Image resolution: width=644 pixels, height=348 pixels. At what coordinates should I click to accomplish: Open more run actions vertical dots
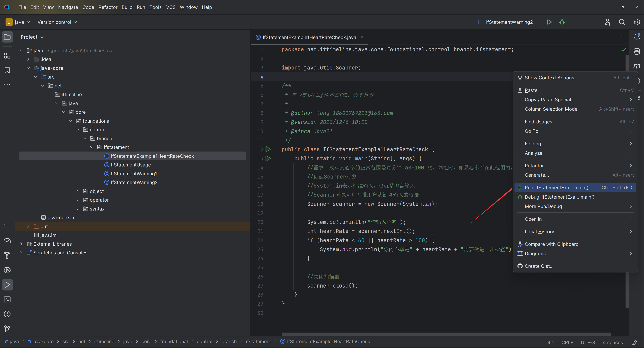point(575,22)
